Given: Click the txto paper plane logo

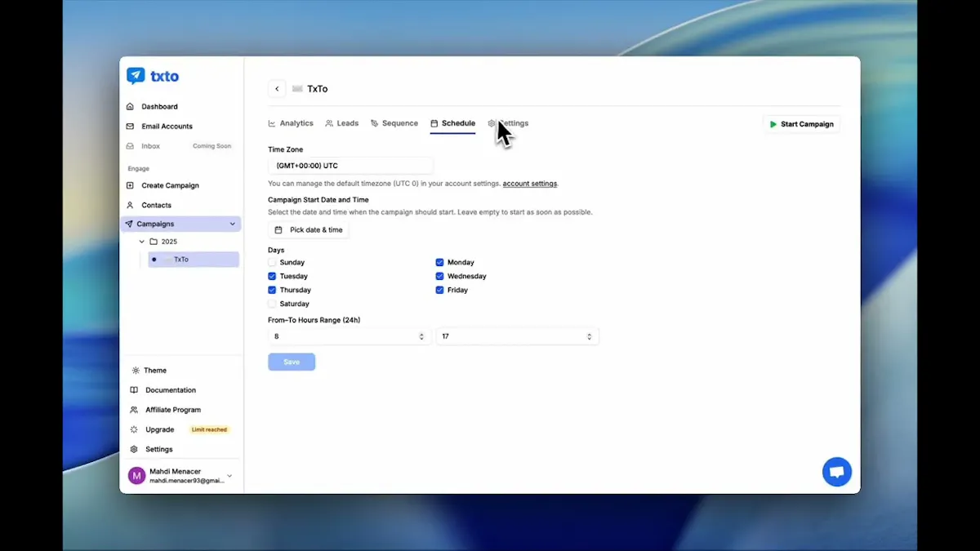Looking at the screenshot, I should click(136, 76).
